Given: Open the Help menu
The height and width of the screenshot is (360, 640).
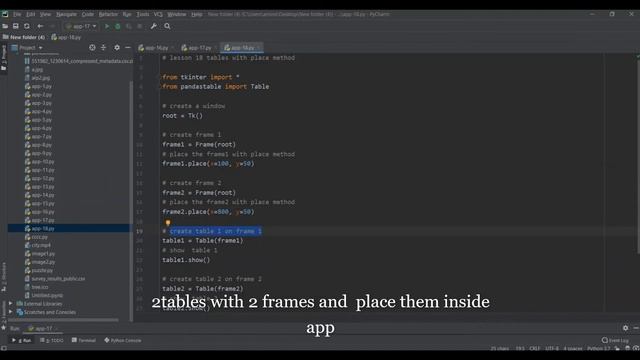Looking at the screenshot, I should (x=197, y=14).
